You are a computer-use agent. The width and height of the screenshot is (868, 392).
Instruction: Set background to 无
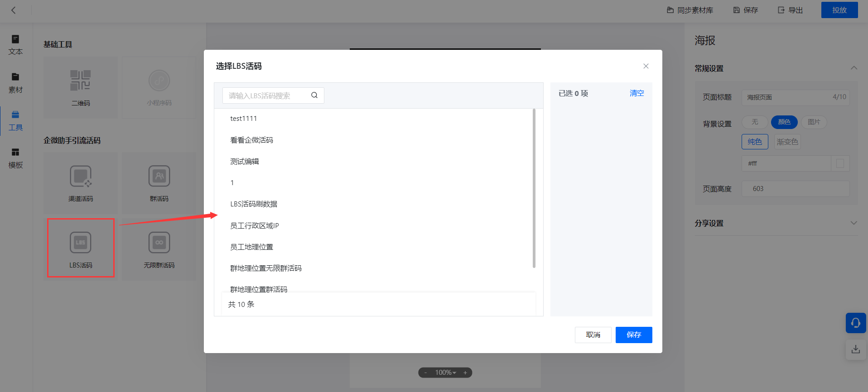click(x=755, y=122)
